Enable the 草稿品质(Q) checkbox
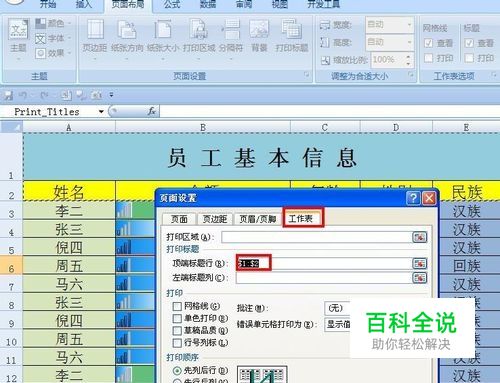 coord(177,330)
